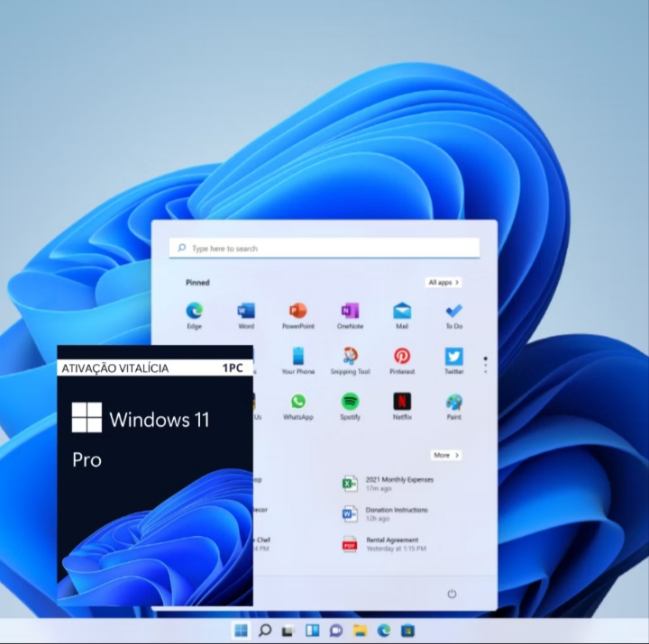Image resolution: width=649 pixels, height=644 pixels.
Task: Open the Chat taskbar icon
Action: (336, 630)
